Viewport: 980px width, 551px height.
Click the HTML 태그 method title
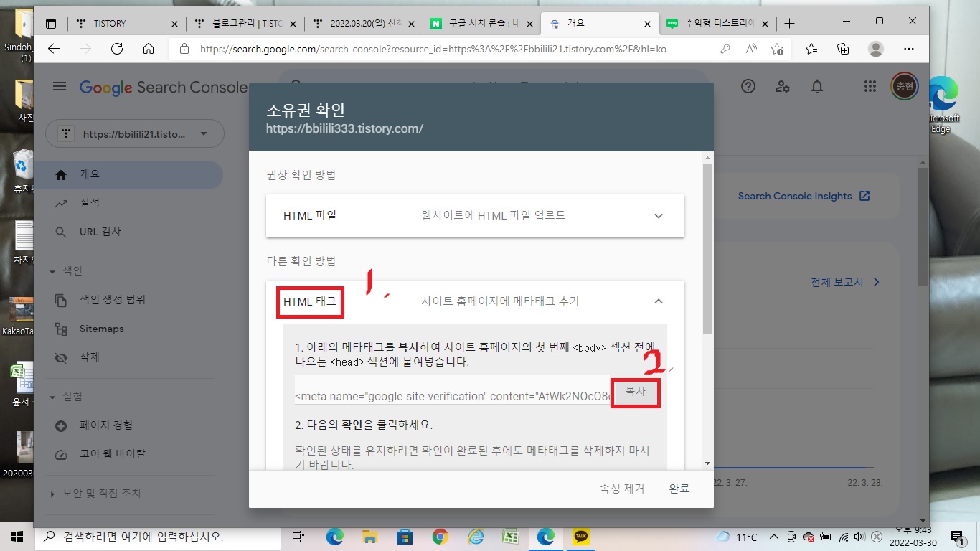pyautogui.click(x=310, y=301)
